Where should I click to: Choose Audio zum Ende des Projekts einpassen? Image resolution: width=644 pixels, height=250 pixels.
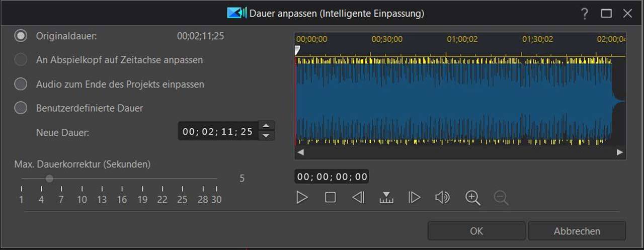coord(21,84)
